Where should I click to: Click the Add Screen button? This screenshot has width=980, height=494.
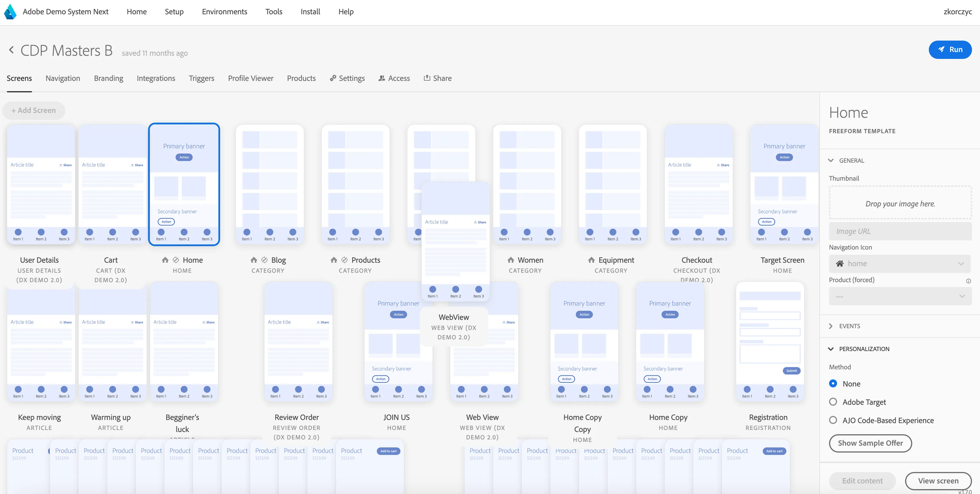point(33,110)
